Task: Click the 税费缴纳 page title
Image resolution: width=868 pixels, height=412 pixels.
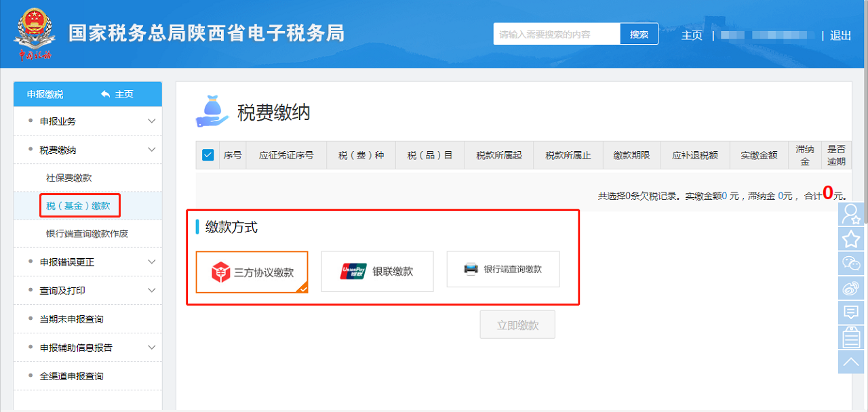Action: click(273, 112)
